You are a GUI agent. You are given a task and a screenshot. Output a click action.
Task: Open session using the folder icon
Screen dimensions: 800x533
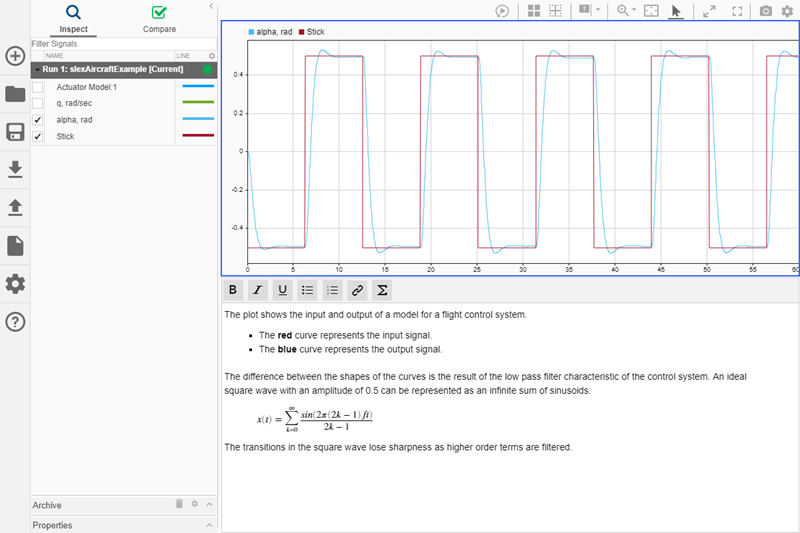(x=15, y=94)
